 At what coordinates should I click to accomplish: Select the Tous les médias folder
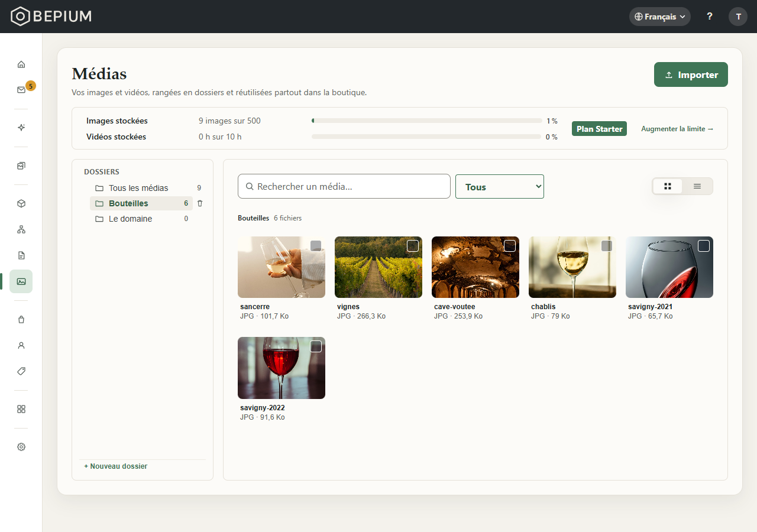pyautogui.click(x=148, y=188)
